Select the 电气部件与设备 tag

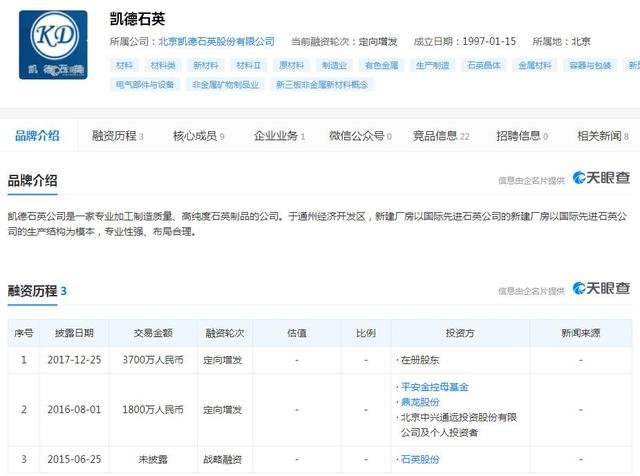(145, 85)
